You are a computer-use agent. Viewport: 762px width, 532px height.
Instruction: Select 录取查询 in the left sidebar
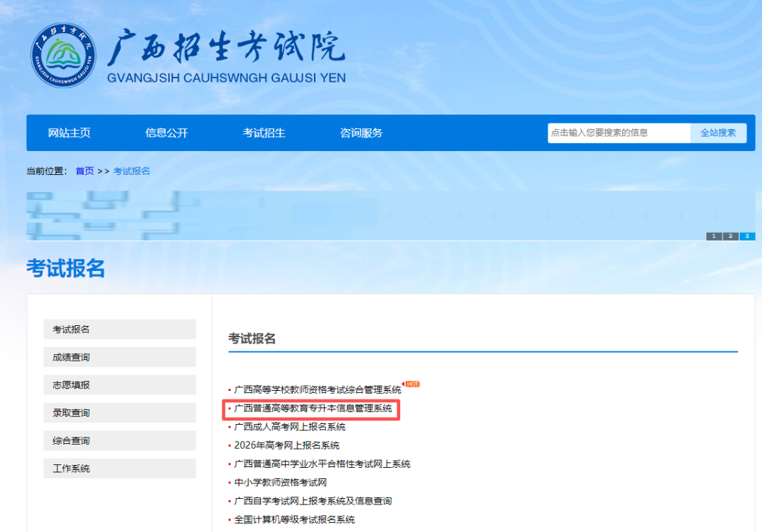tap(119, 413)
